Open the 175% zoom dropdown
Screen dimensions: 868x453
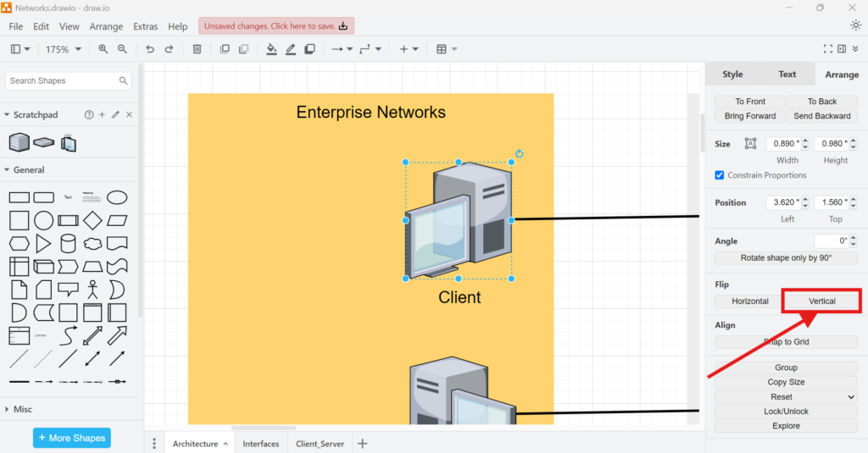pyautogui.click(x=63, y=49)
